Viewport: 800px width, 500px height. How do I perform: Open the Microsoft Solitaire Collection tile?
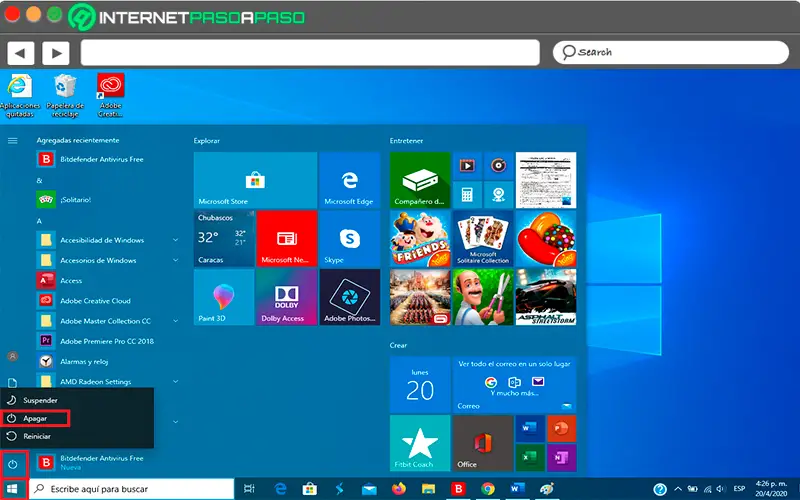pyautogui.click(x=483, y=239)
